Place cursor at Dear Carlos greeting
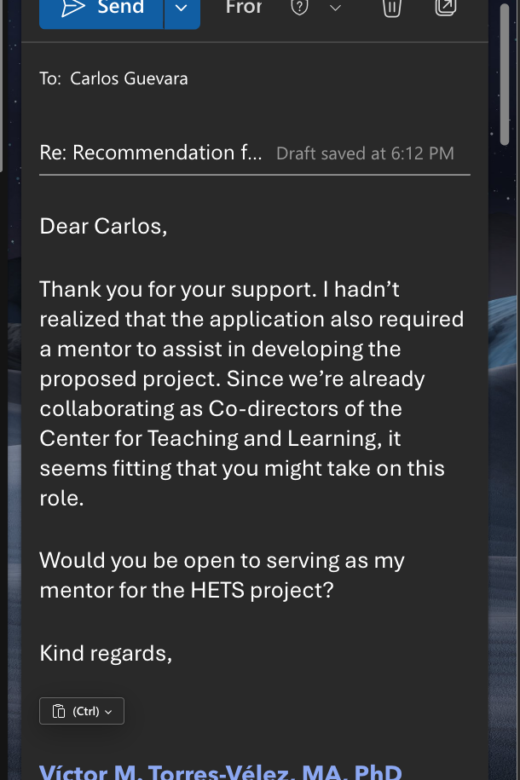The image size is (520, 780). click(x=103, y=226)
